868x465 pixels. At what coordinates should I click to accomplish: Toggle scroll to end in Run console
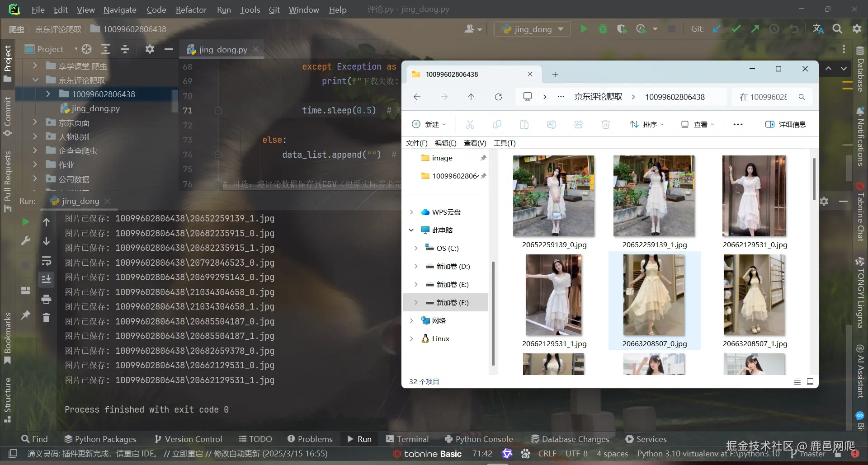pyautogui.click(x=46, y=279)
